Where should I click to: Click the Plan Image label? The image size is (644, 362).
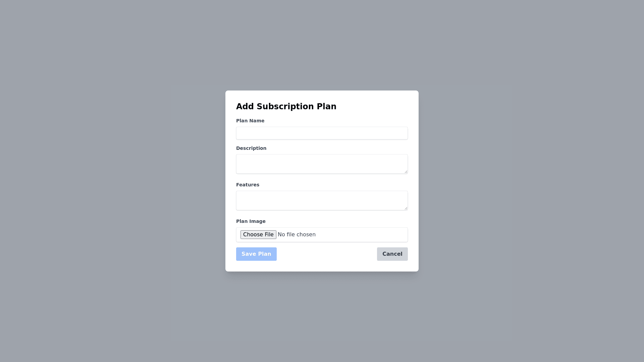(251, 221)
